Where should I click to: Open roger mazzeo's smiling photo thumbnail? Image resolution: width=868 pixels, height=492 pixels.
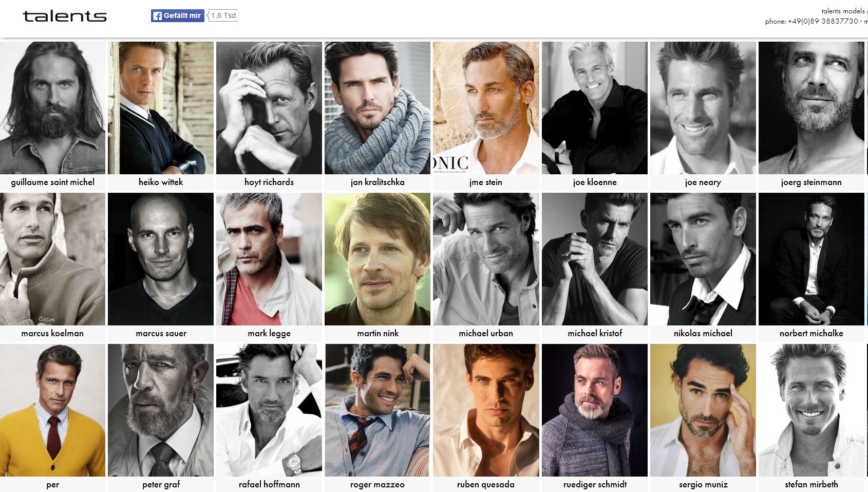tap(378, 410)
